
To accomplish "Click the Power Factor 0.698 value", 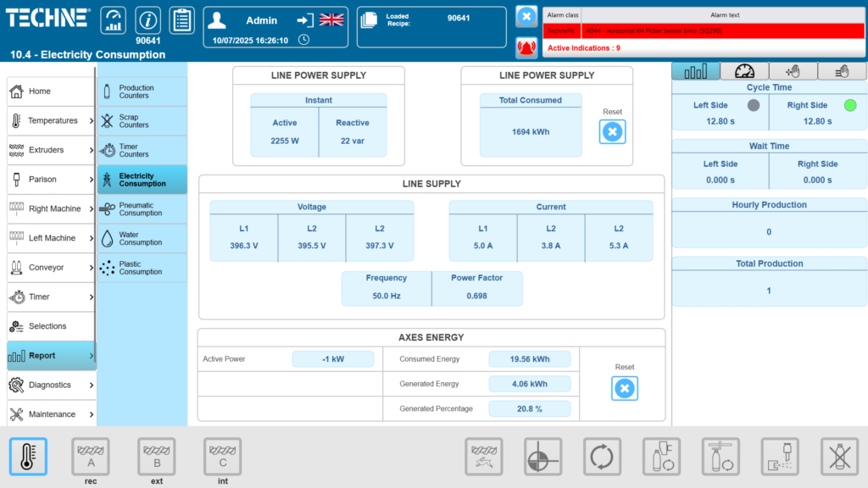I will (x=476, y=296).
